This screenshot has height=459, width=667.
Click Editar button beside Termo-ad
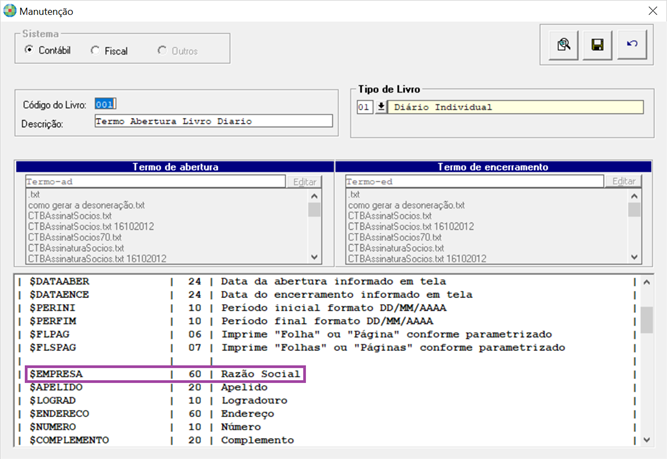coord(305,182)
